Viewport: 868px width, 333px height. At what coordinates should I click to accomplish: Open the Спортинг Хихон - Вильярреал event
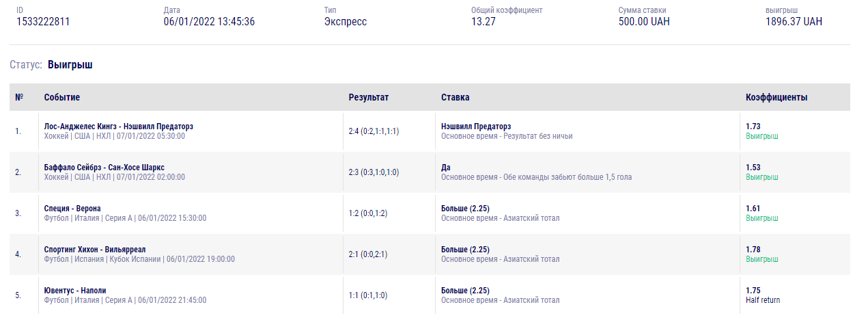pyautogui.click(x=95, y=250)
